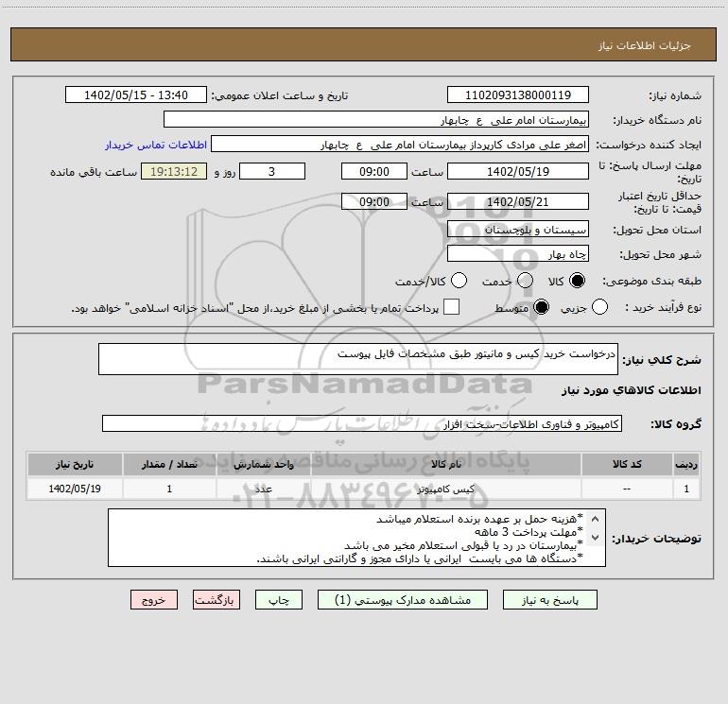Screen dimensions: 728x704
Task: Click the buyer organization name field
Action: [376, 120]
